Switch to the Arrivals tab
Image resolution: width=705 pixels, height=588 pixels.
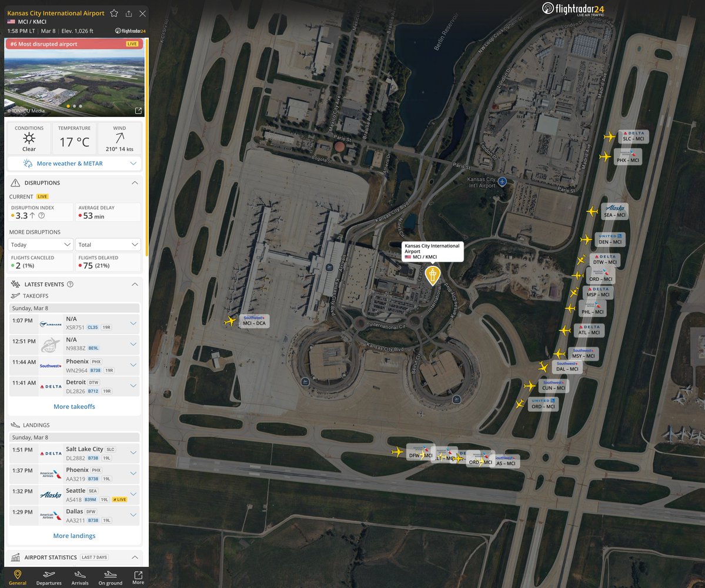79,577
